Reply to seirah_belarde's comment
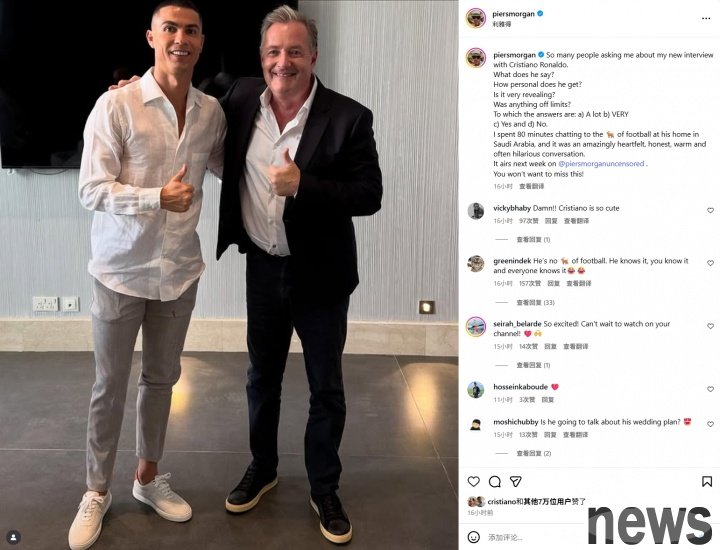Screen dimensions: 720x550 [x=550, y=347]
